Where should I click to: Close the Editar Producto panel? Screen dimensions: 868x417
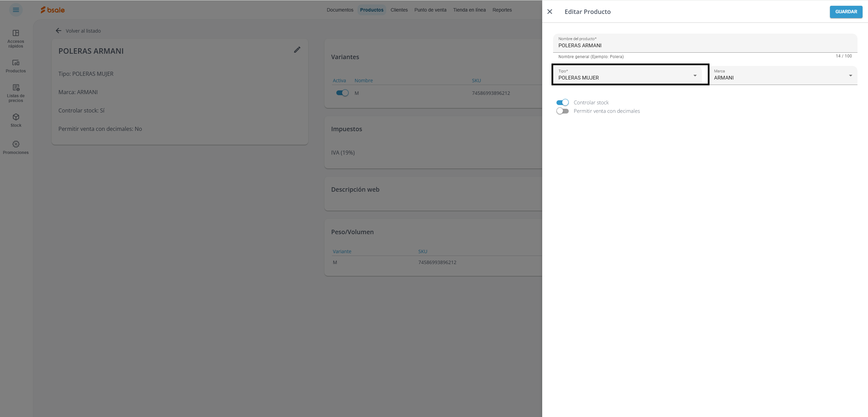[550, 12]
